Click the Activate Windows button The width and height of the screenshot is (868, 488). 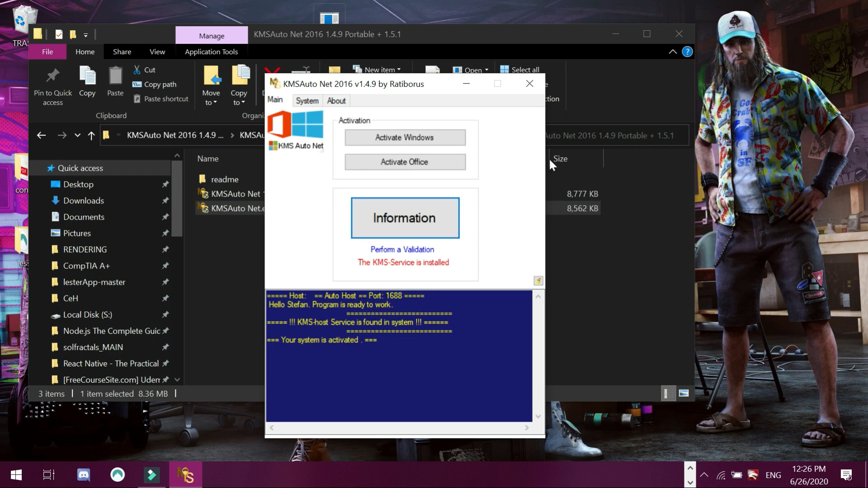coord(405,137)
